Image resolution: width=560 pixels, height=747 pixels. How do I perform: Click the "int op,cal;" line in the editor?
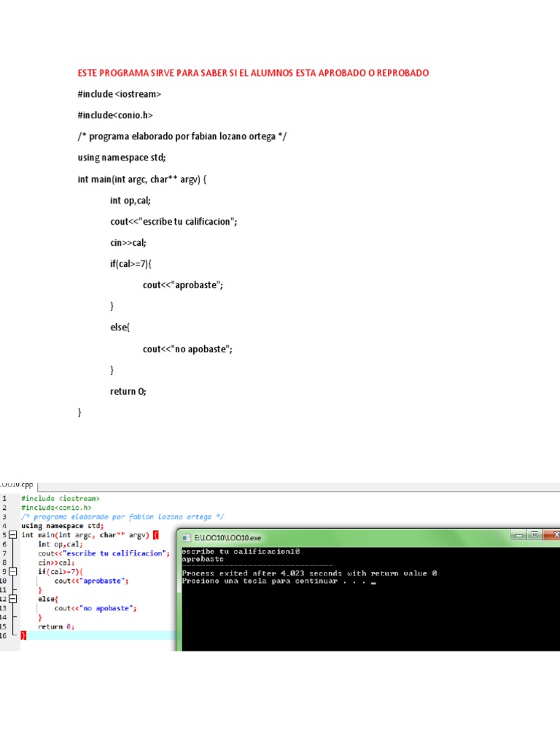pyautogui.click(x=61, y=544)
